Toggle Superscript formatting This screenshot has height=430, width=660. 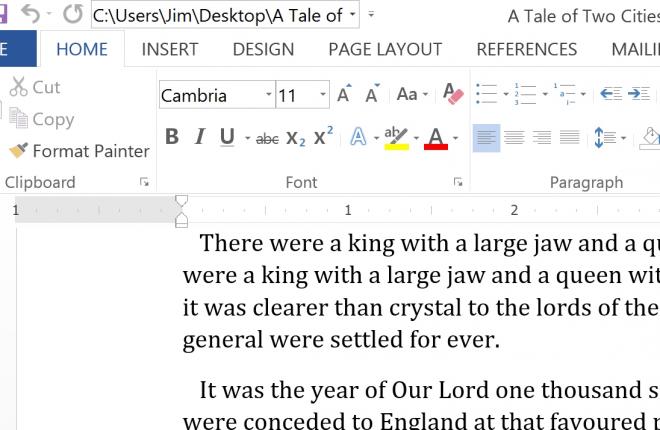pyautogui.click(x=323, y=136)
